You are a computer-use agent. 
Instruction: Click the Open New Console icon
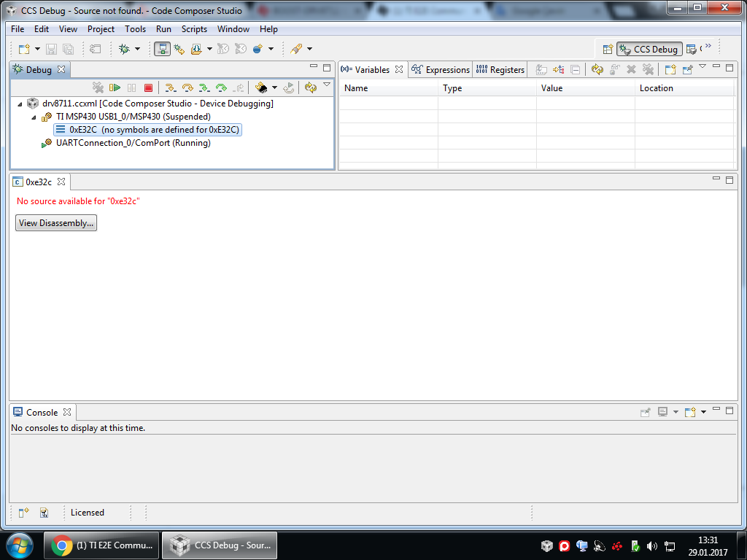690,413
